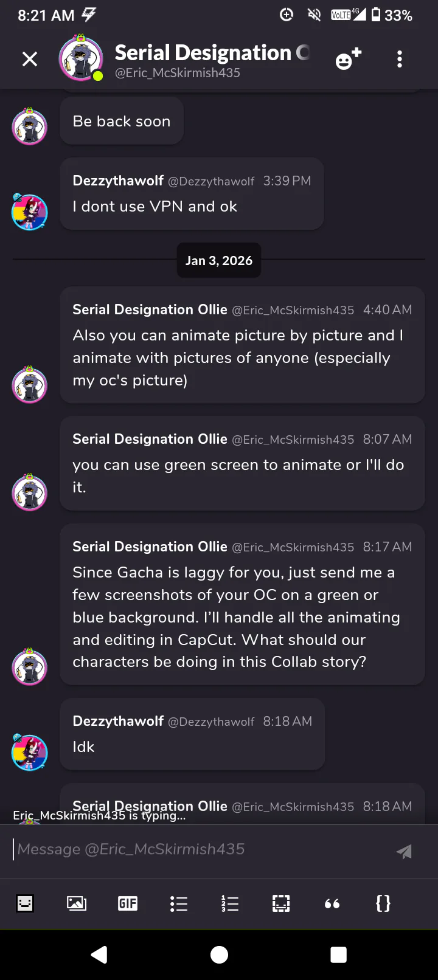Tap Serial Designation Ollie name at 8:07 AM
This screenshot has width=438, height=980.
pos(150,439)
